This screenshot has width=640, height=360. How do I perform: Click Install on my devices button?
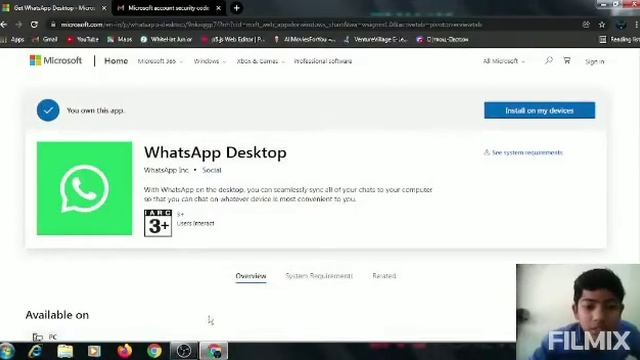(x=540, y=111)
